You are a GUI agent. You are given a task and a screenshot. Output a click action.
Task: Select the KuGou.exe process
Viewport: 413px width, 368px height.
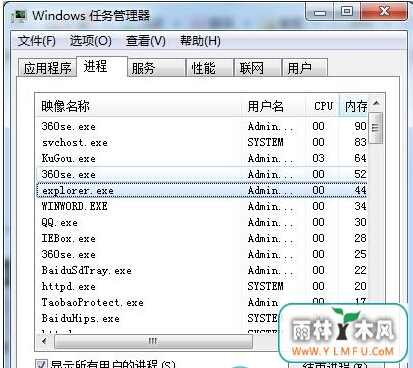pos(202,158)
